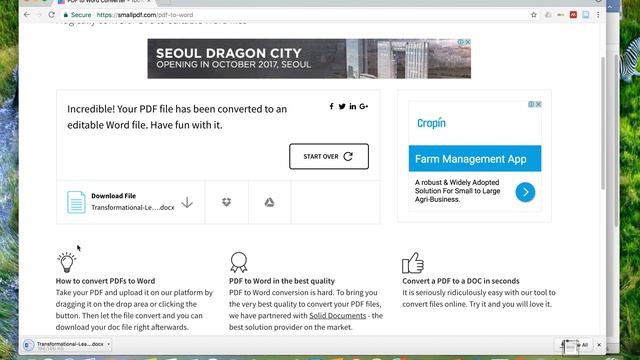Click filename Transformational-Le....docx
640x360 pixels.
point(133,207)
